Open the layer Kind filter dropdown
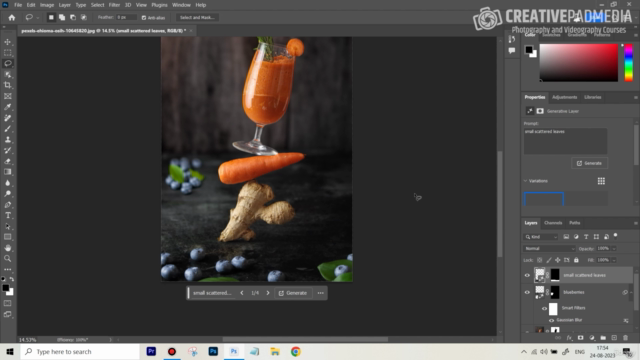 pos(541,237)
